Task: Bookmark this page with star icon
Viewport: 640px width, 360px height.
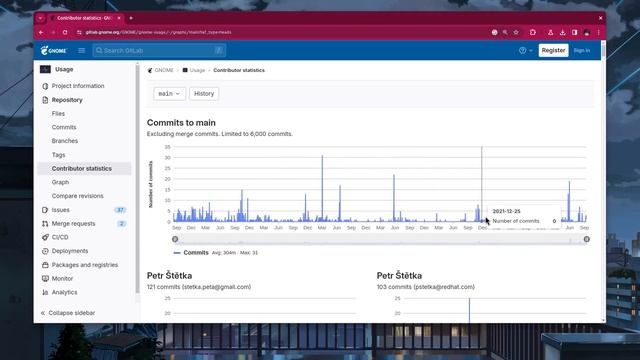Action: 516,32
